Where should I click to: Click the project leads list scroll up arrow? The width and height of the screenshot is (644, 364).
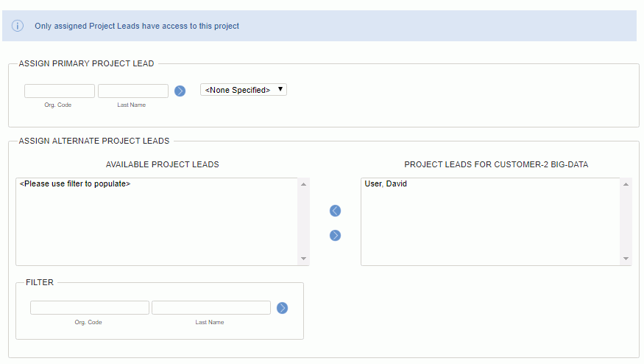click(626, 184)
